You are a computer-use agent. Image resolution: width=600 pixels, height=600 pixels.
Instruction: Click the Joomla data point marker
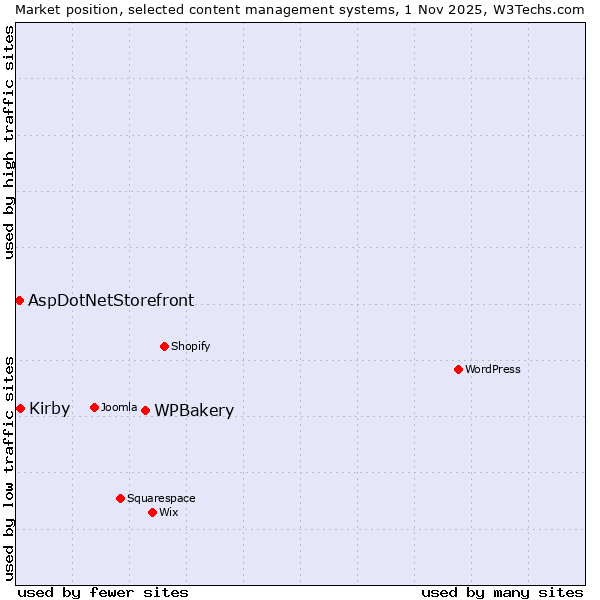click(x=94, y=407)
